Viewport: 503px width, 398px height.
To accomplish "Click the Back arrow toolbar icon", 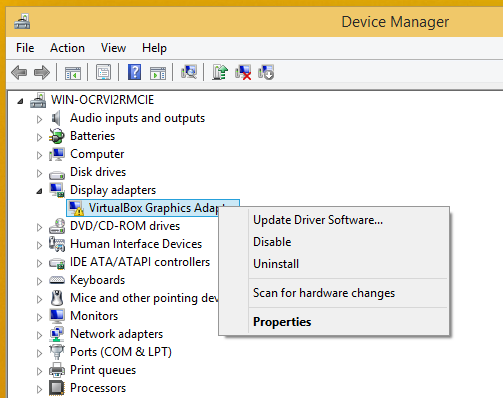I will click(19, 72).
